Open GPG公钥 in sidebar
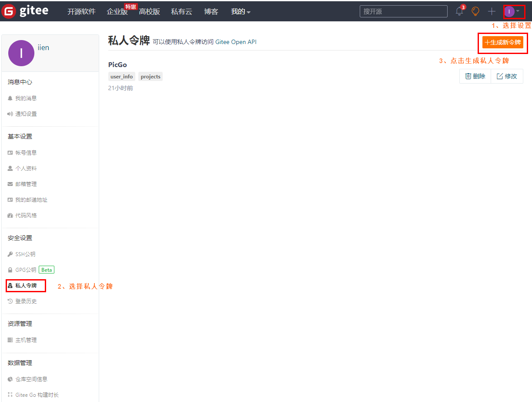Image resolution: width=532 pixels, height=402 pixels. click(x=26, y=270)
